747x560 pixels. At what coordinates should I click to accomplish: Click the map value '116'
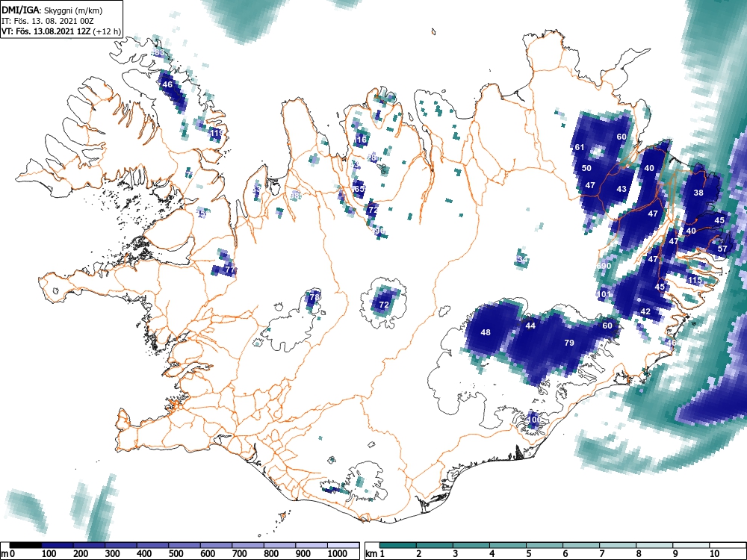360,140
